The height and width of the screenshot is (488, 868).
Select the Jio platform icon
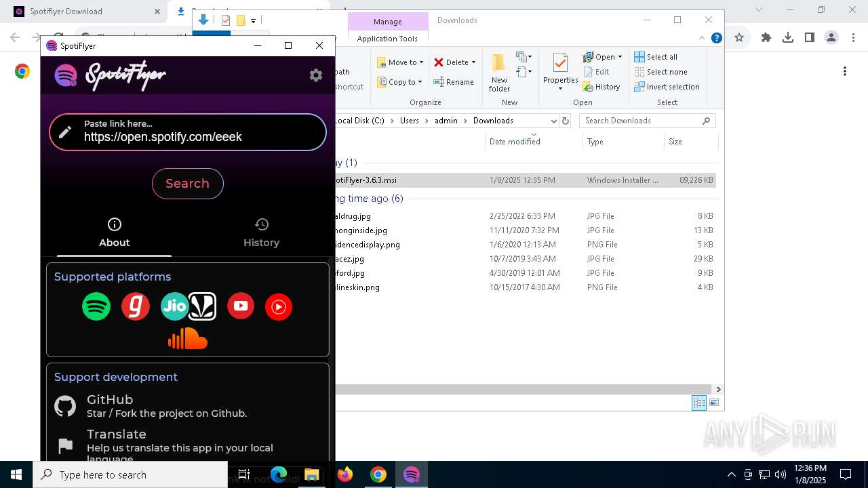174,306
